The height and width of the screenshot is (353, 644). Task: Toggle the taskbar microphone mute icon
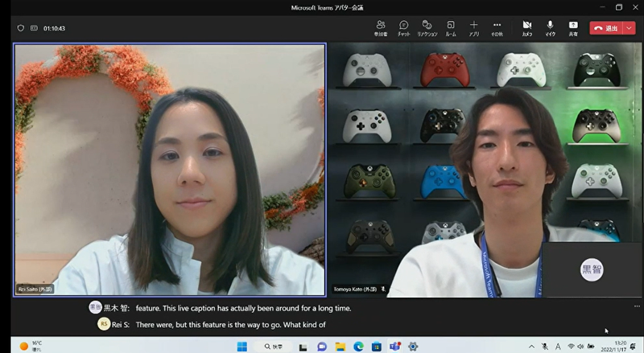pos(545,347)
